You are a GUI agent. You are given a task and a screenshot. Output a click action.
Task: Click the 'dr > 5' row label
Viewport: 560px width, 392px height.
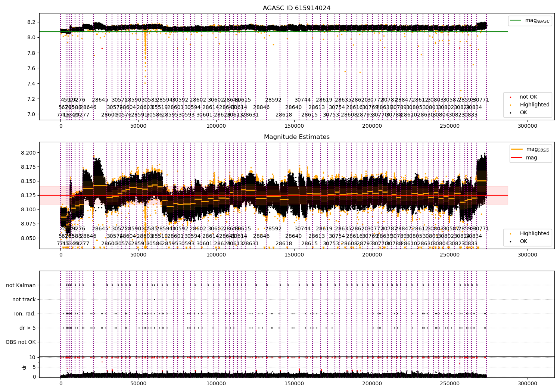tap(28, 328)
